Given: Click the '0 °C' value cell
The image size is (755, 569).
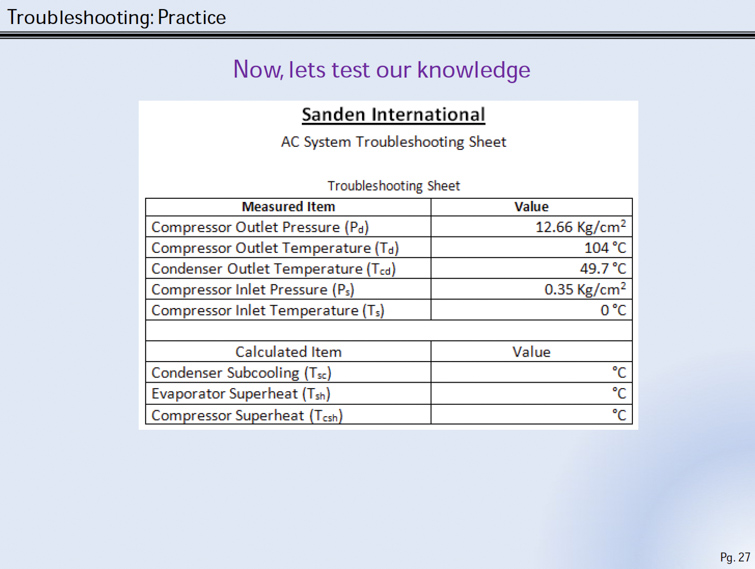Looking at the screenshot, I should click(532, 310).
